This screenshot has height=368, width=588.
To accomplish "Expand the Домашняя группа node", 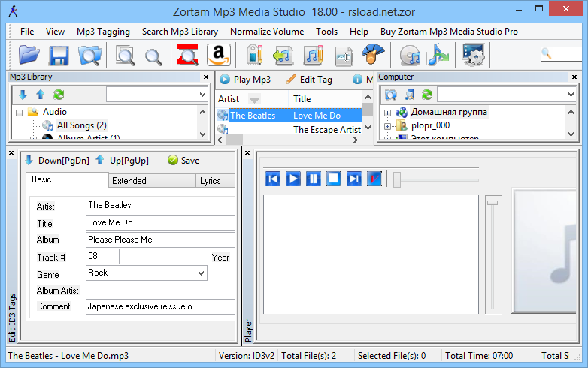I will (x=387, y=113).
